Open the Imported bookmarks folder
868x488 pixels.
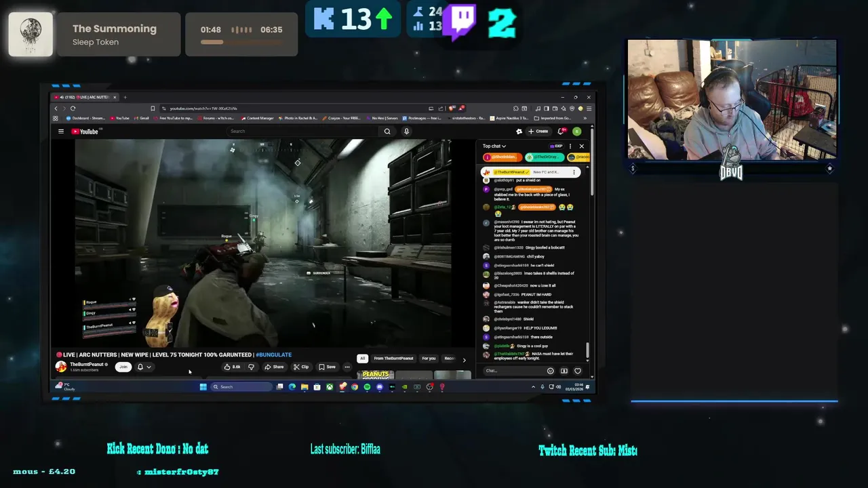(x=551, y=118)
